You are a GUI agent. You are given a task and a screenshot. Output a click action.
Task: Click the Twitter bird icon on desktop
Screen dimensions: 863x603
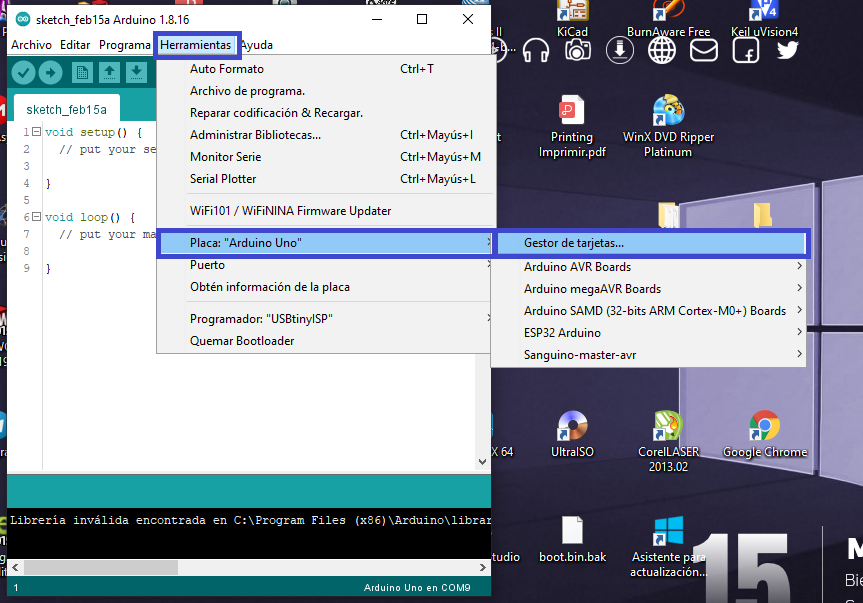pyautogui.click(x=788, y=51)
